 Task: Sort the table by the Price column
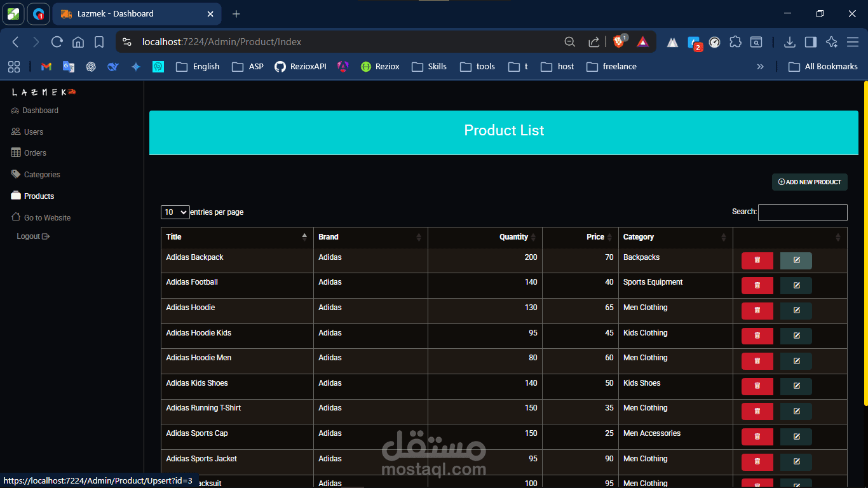click(580, 237)
